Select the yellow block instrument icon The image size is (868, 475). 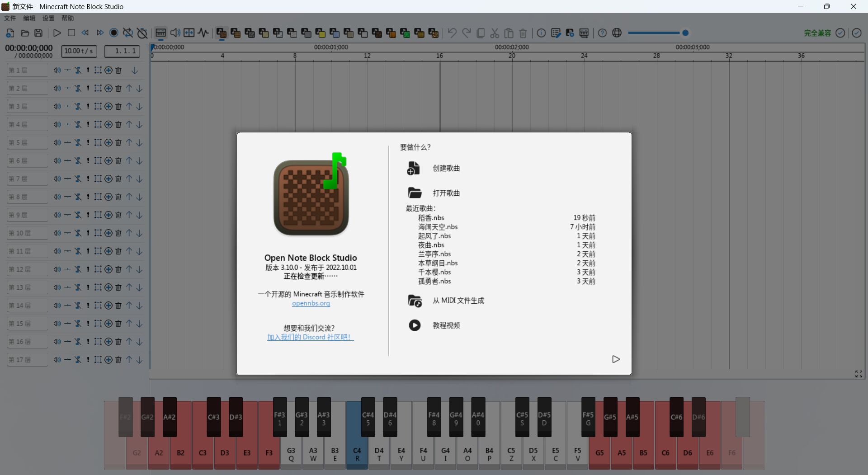coord(321,33)
